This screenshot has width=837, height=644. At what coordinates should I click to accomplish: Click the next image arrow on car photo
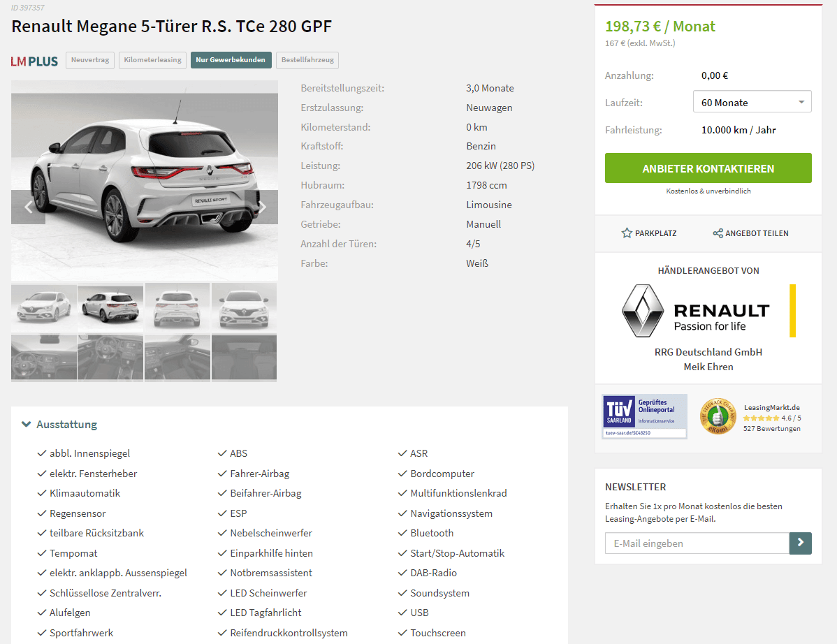tap(261, 207)
